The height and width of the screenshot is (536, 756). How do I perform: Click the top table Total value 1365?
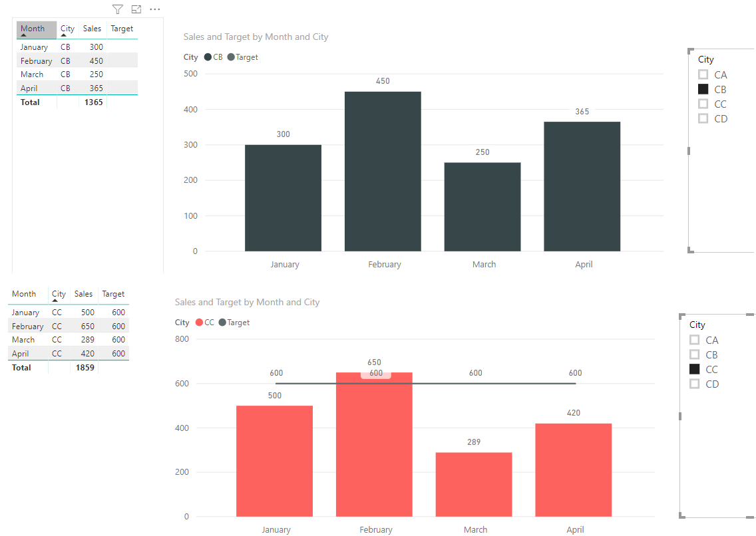pyautogui.click(x=93, y=102)
